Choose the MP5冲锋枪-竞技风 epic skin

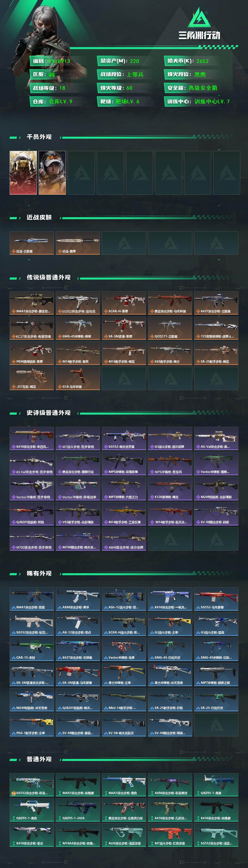[170, 463]
